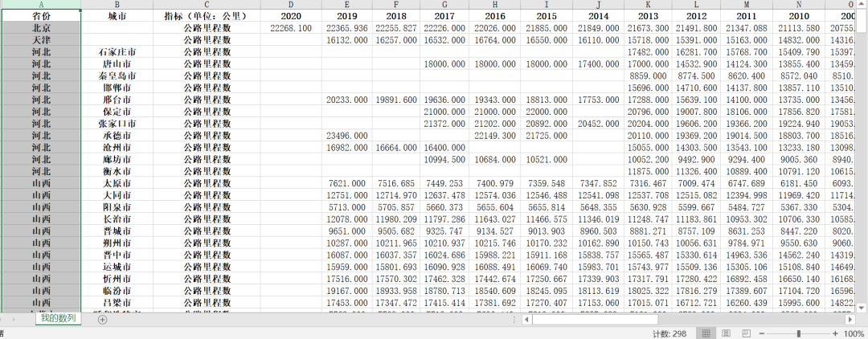This screenshot has height=339, width=868.
Task: Select column E header
Action: coord(346,5)
